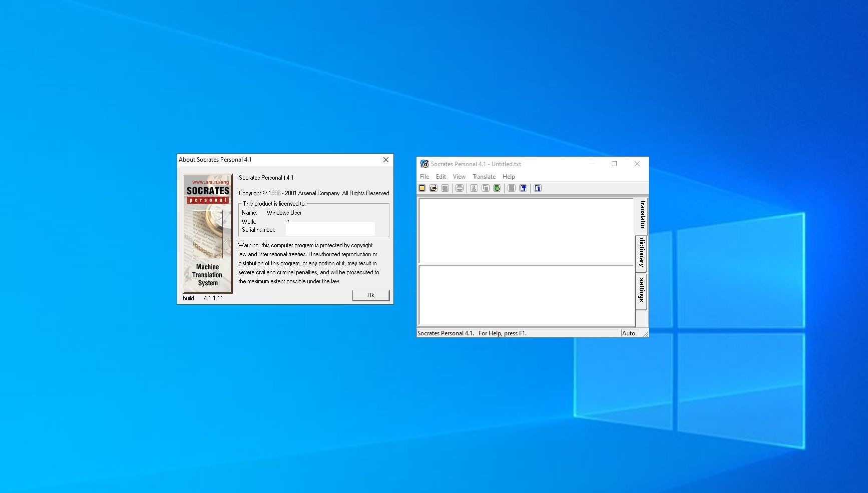The image size is (868, 493).
Task: Click the Copy toolbar icon
Action: click(x=486, y=188)
